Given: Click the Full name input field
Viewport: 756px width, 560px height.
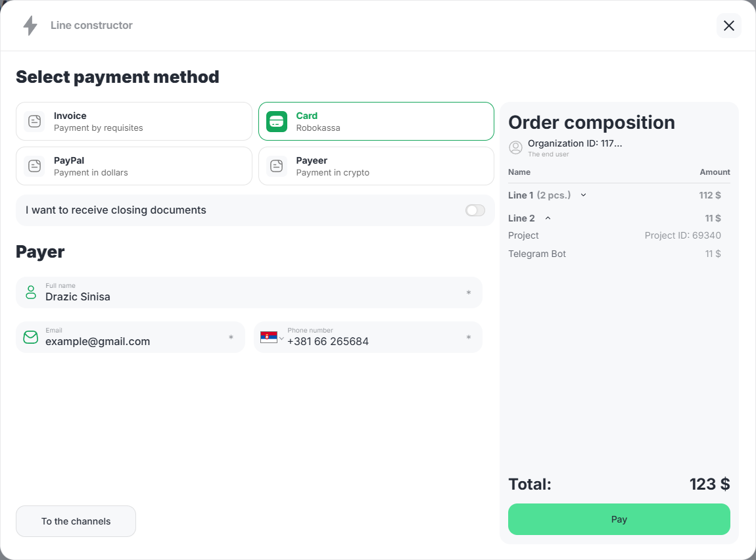Looking at the screenshot, I should [x=250, y=296].
